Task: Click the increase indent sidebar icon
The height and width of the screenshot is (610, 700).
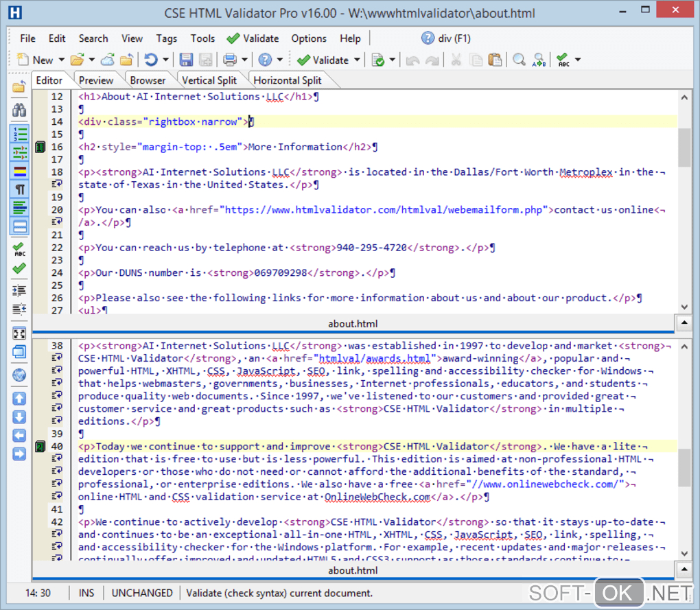Action: pos(19,290)
